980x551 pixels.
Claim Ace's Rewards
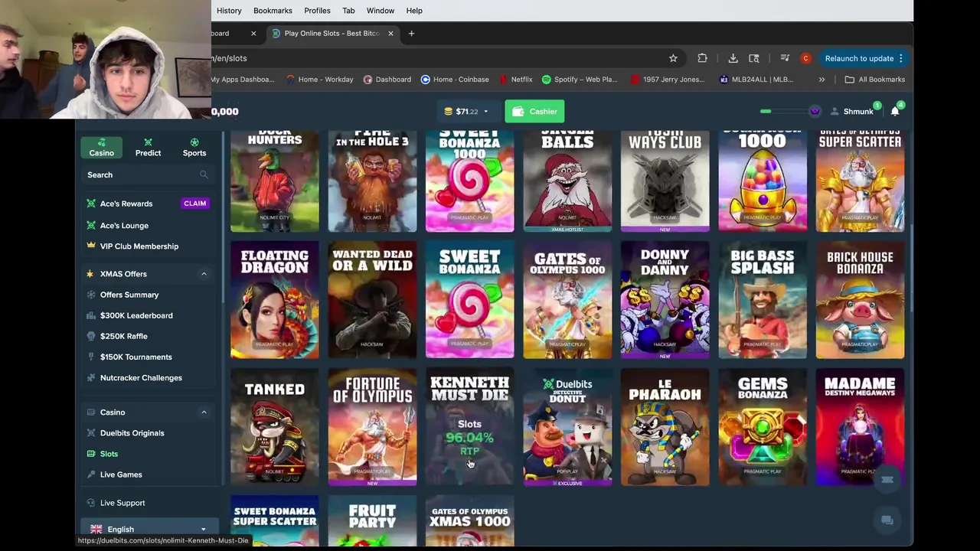(194, 204)
